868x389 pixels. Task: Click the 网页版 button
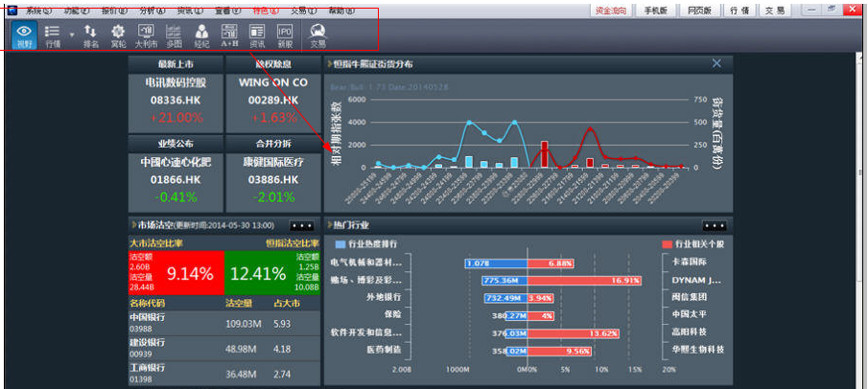click(x=700, y=10)
